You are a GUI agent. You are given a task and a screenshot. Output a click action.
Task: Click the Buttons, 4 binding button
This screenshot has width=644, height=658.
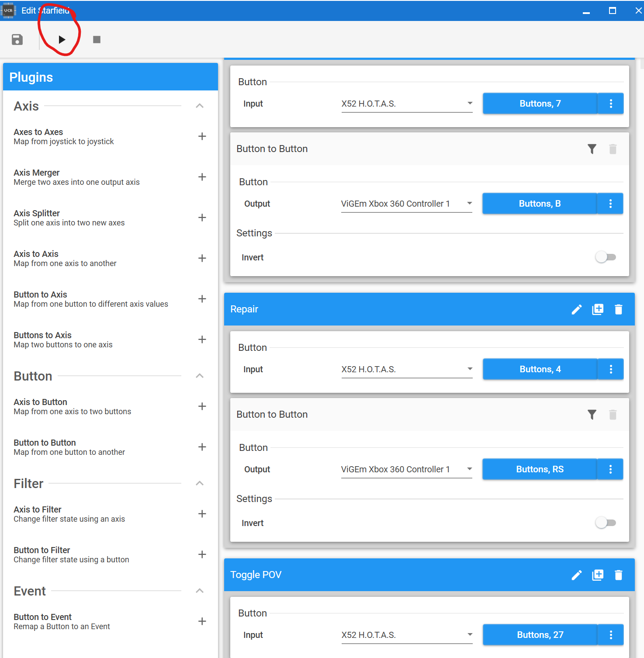coord(540,369)
